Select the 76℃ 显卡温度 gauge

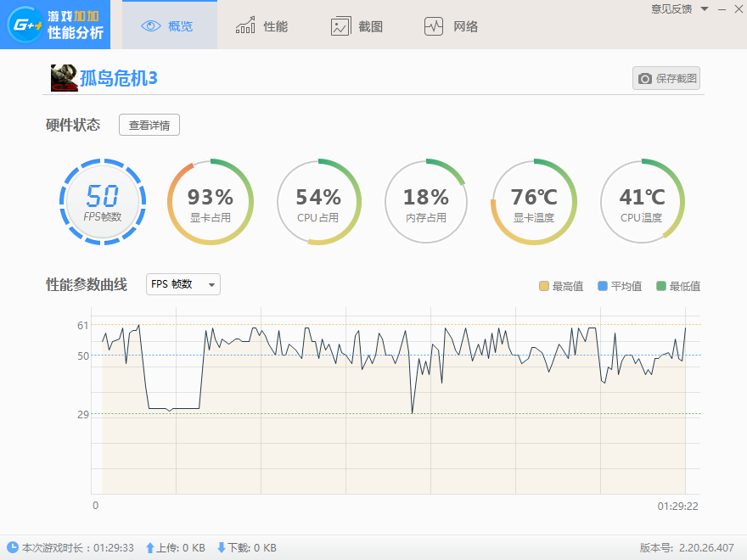(x=534, y=202)
